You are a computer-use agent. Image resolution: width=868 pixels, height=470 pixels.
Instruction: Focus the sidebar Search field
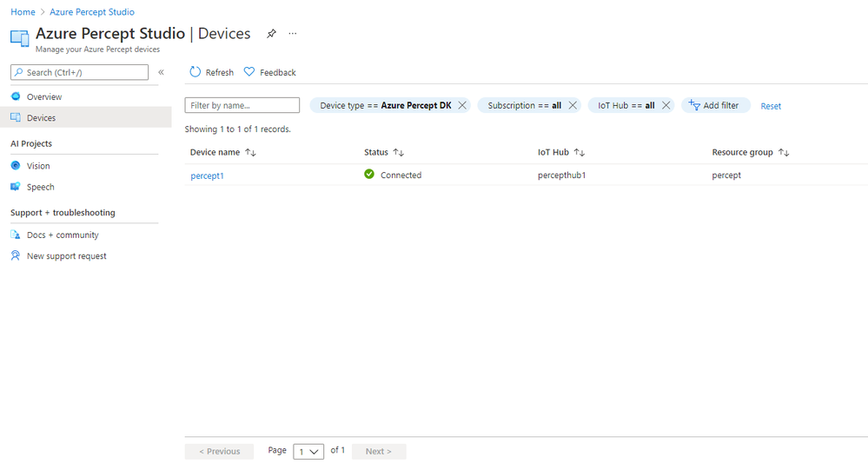79,72
